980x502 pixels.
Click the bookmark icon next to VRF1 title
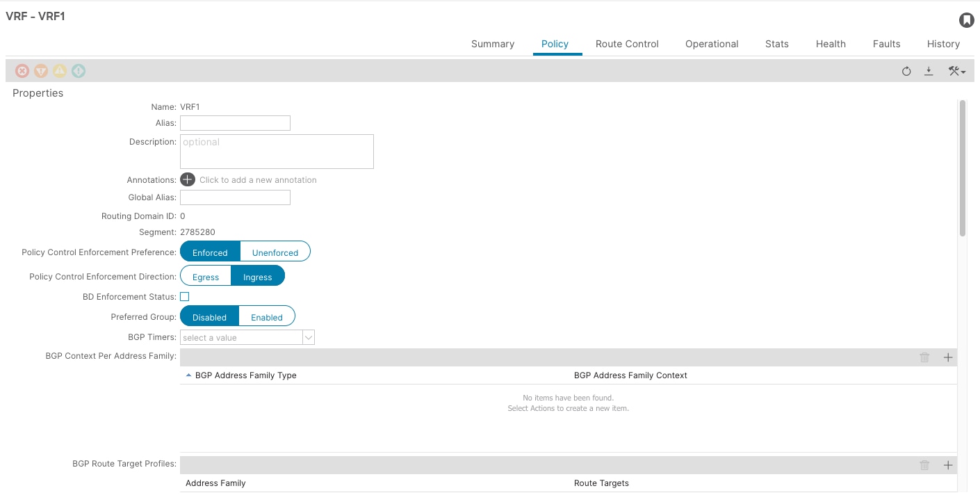point(966,20)
